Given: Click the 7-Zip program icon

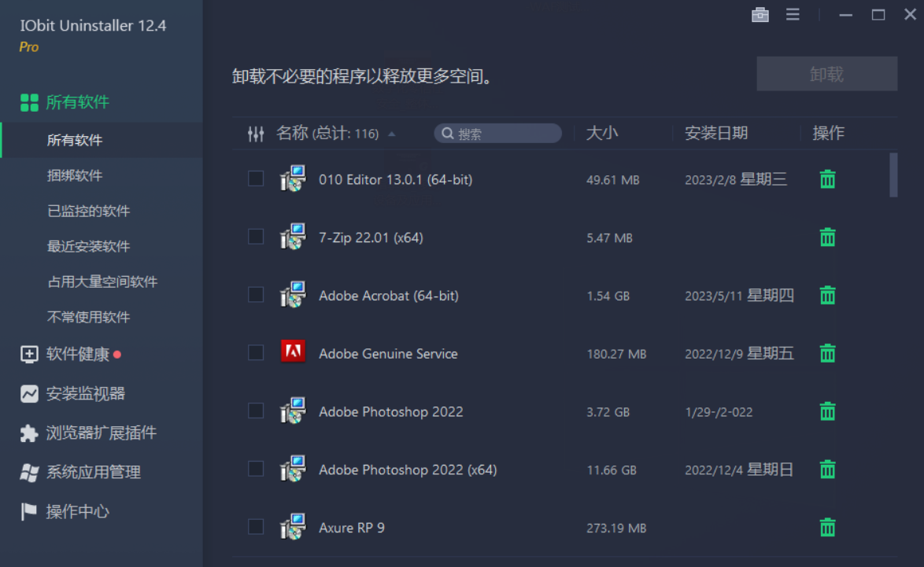Looking at the screenshot, I should click(293, 237).
